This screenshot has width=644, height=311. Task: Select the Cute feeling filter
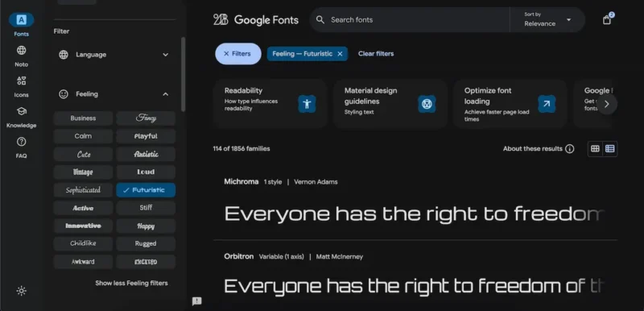point(83,154)
